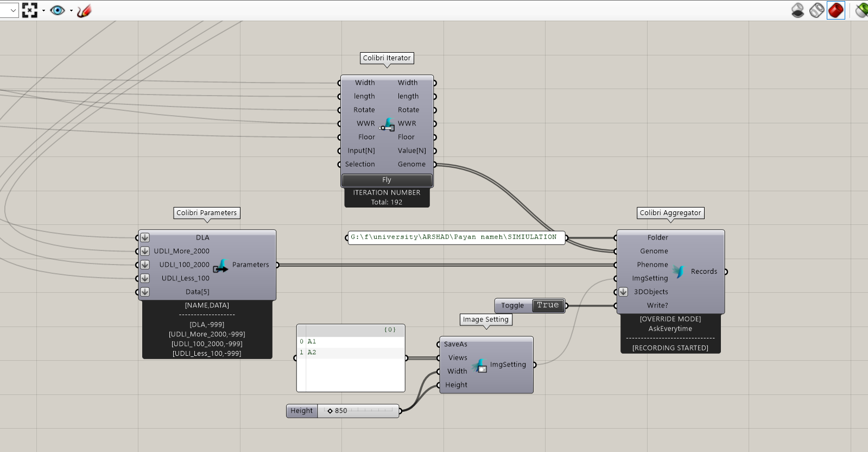Click the down-arrow icon beside UDLI_100_2000

pyautogui.click(x=145, y=265)
